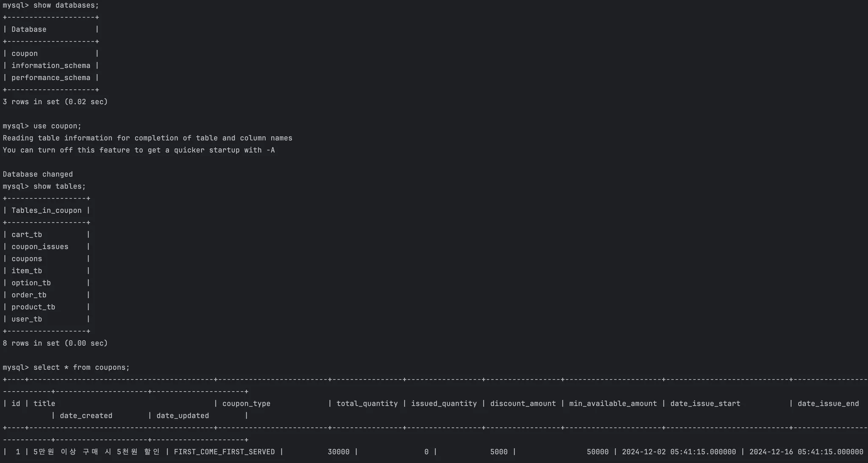
Task: Click the 'coupon_type' column header
Action: (246, 404)
